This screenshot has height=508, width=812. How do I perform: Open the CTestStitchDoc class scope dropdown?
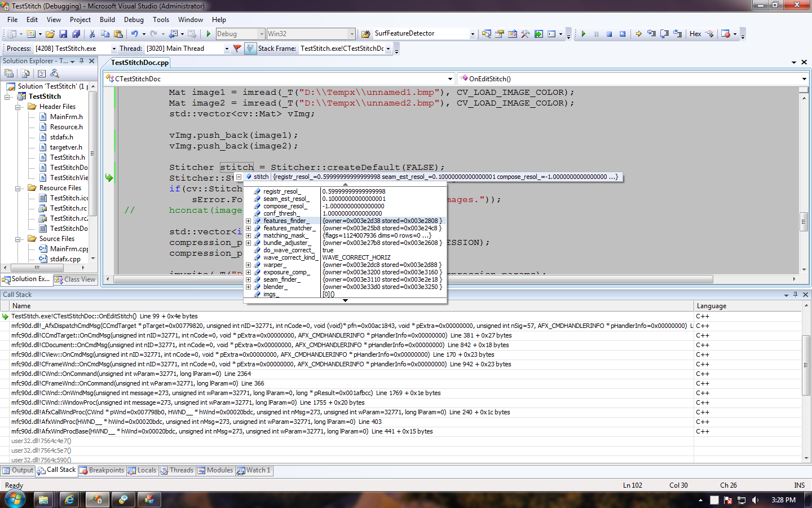point(450,79)
